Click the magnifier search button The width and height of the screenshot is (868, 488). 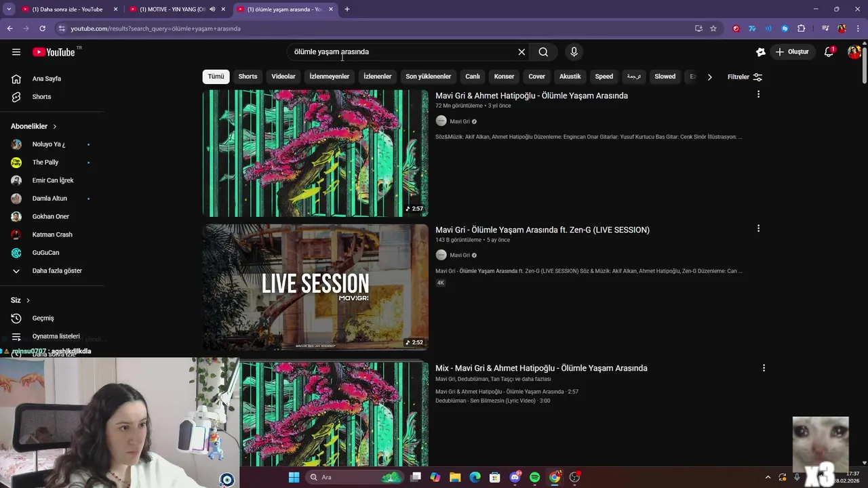point(543,52)
